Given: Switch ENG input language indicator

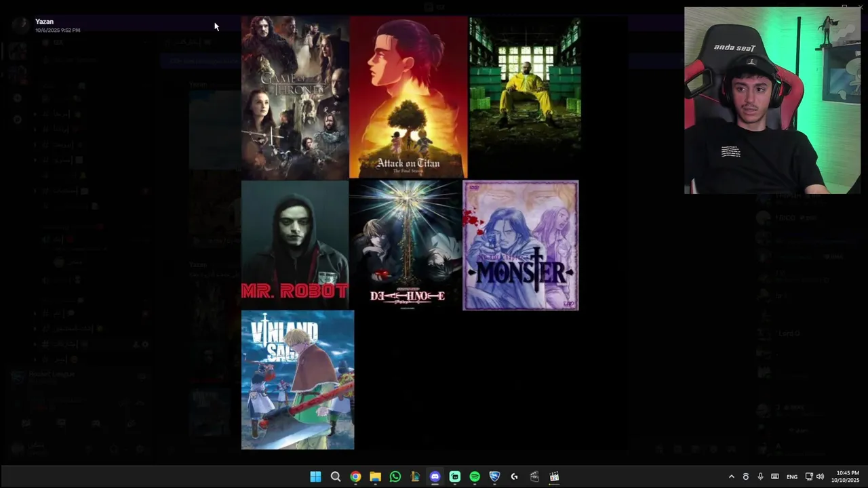Looking at the screenshot, I should tap(791, 477).
